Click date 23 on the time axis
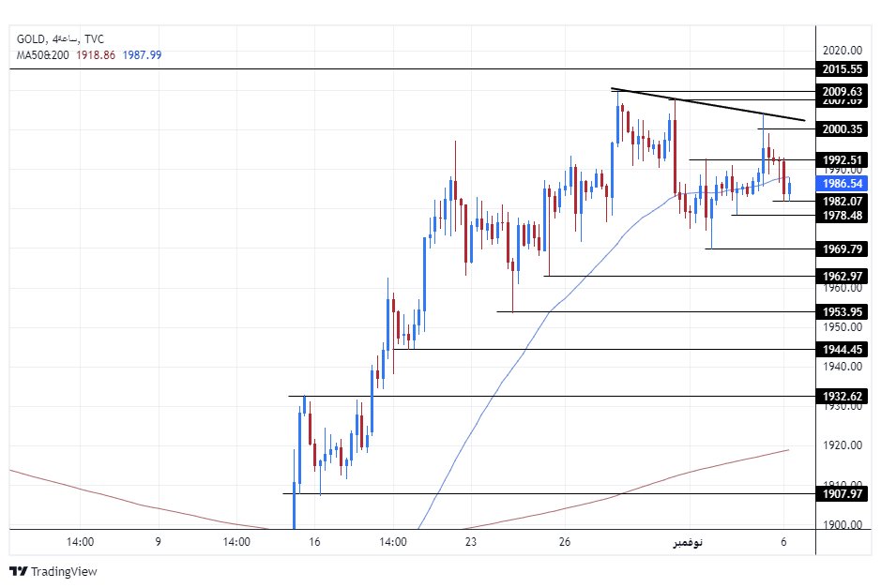Image resolution: width=881 pixels, height=588 pixels. [x=470, y=541]
